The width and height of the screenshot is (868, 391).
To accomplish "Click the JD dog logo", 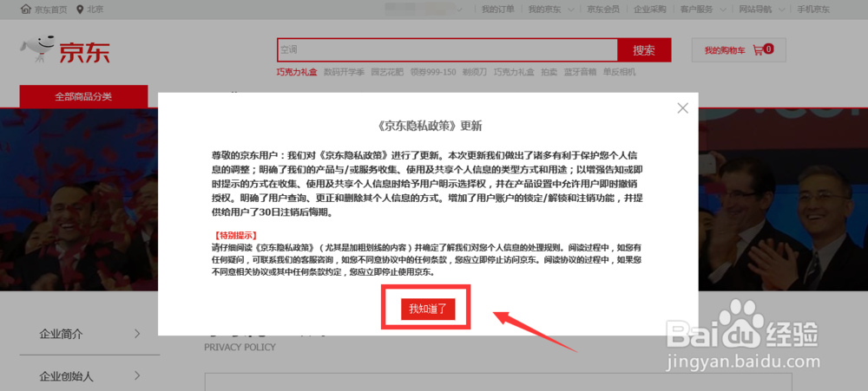I will [x=39, y=49].
